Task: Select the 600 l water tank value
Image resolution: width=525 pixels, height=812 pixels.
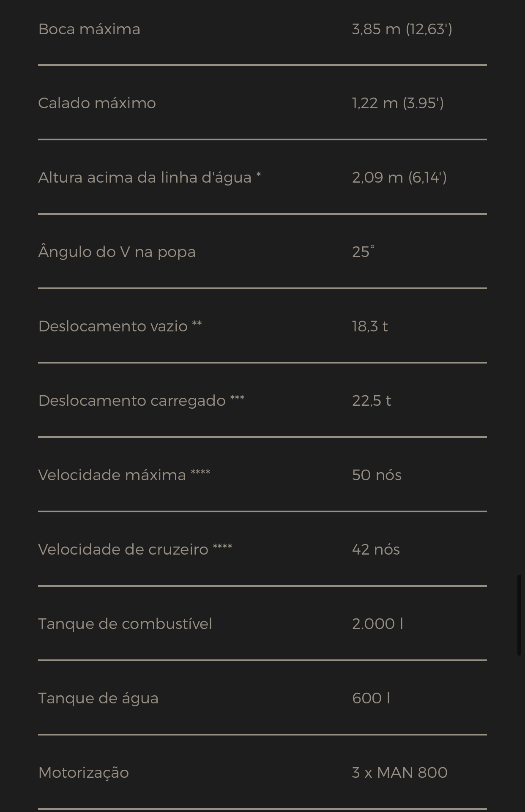Action: tap(371, 698)
